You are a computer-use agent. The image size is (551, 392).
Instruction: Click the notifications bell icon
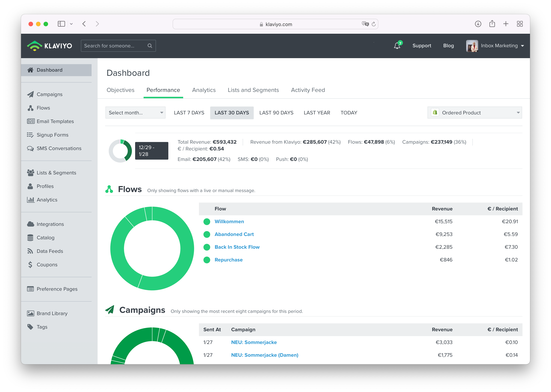397,46
